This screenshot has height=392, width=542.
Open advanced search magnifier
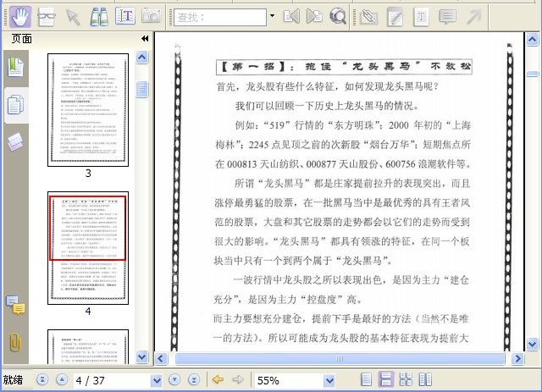(338, 17)
